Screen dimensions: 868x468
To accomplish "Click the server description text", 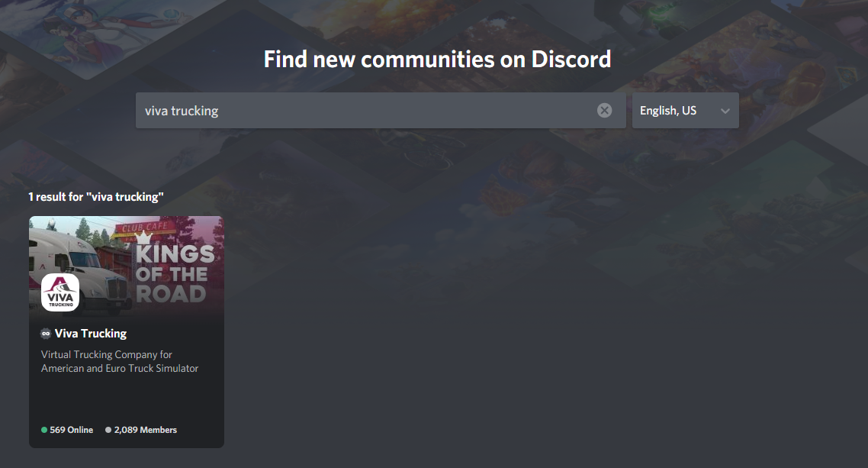I will pos(120,361).
